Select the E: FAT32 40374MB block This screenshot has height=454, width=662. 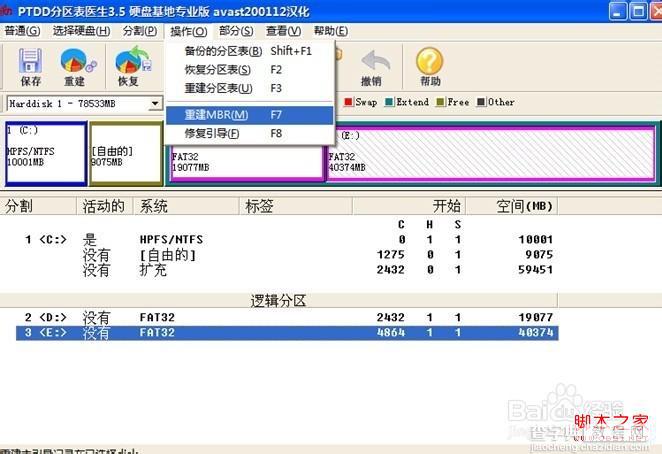pyautogui.click(x=491, y=155)
